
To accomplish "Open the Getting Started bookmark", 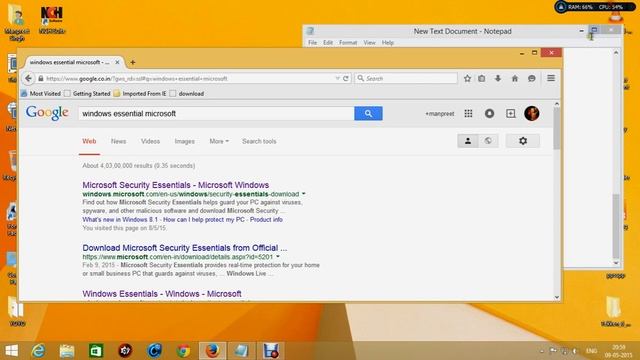I will tap(87, 93).
